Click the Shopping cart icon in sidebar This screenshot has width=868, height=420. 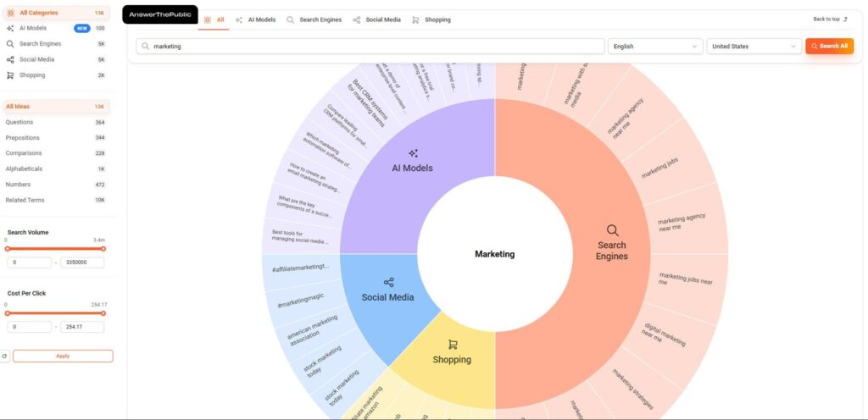pos(10,75)
